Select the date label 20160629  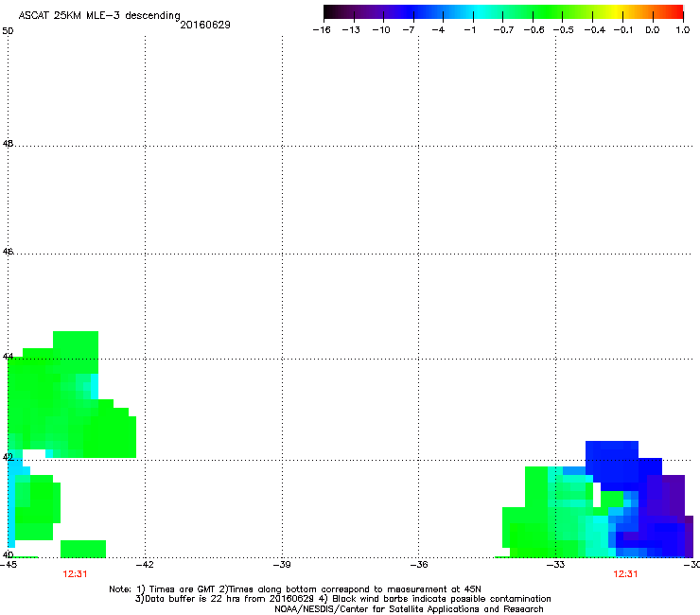tap(205, 25)
